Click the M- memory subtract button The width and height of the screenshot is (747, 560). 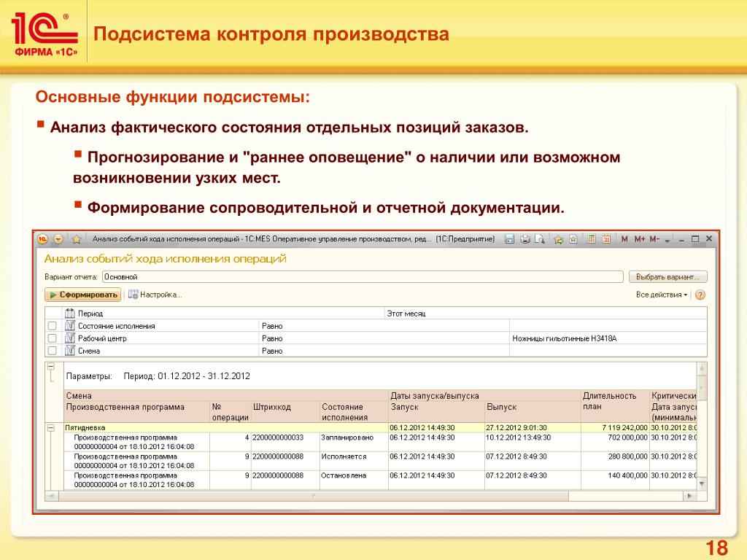pos(654,239)
